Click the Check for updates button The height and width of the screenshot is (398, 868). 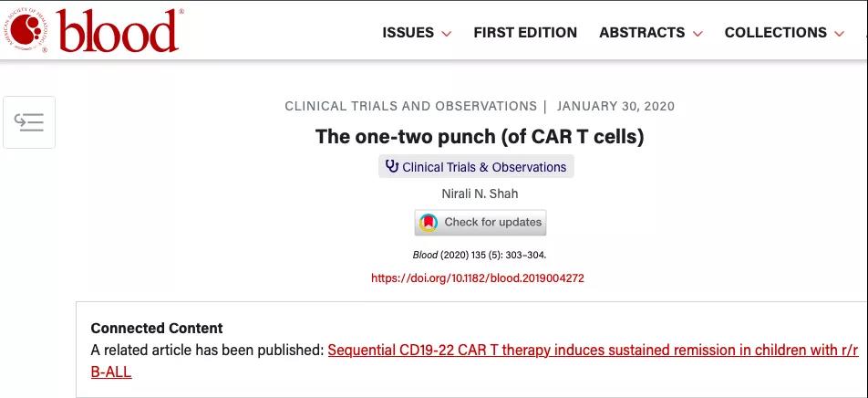coord(480,223)
